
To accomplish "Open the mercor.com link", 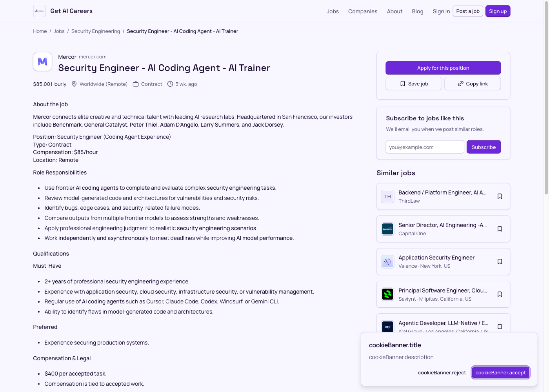I will pyautogui.click(x=93, y=57).
